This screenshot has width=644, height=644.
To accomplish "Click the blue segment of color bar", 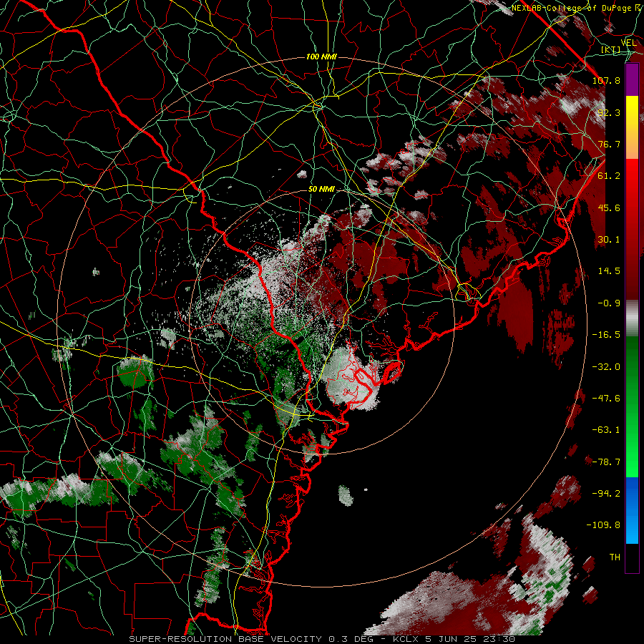I will pyautogui.click(x=632, y=510).
